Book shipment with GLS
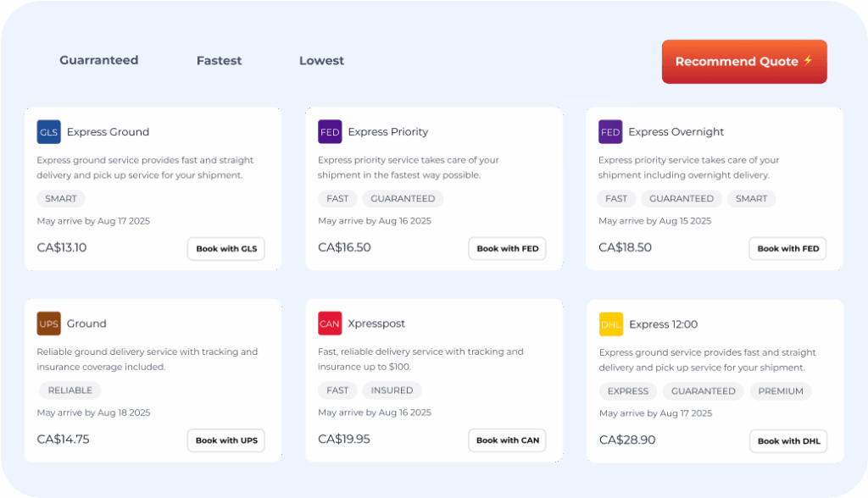 click(226, 249)
